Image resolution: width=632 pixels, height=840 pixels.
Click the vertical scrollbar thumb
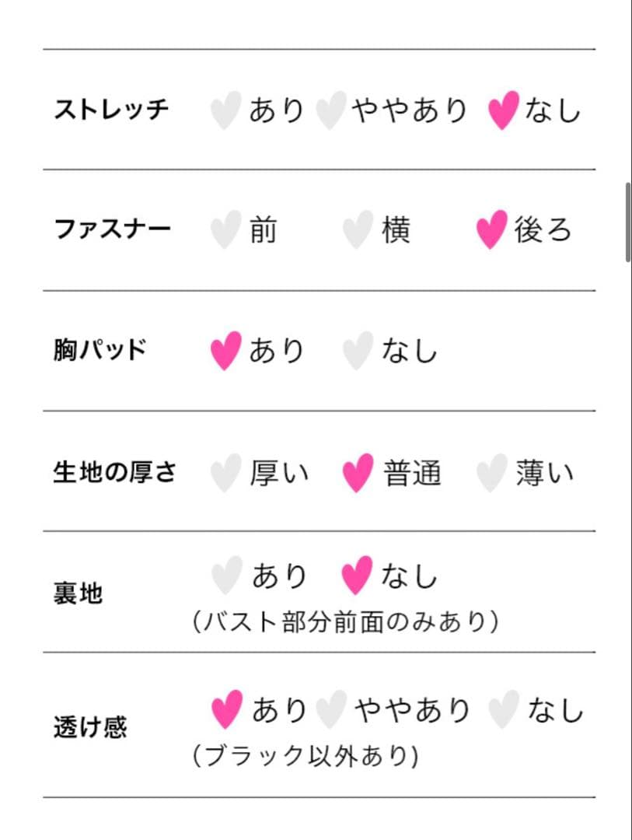[627, 222]
